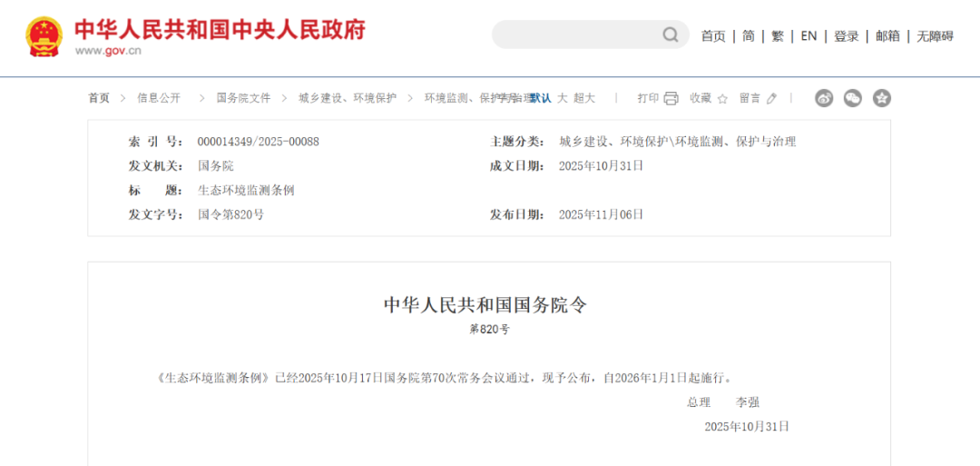This screenshot has width=980, height=466.
Task: Click the national emblem logo
Action: [x=44, y=36]
